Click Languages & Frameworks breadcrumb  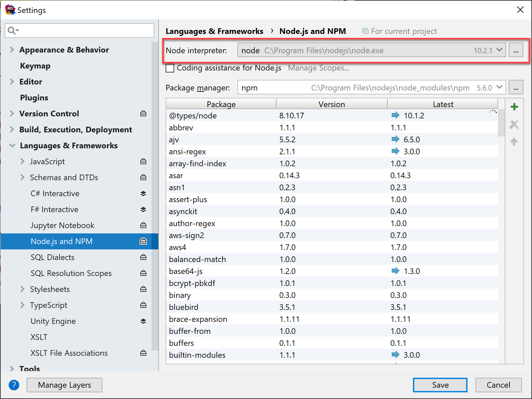(x=214, y=31)
